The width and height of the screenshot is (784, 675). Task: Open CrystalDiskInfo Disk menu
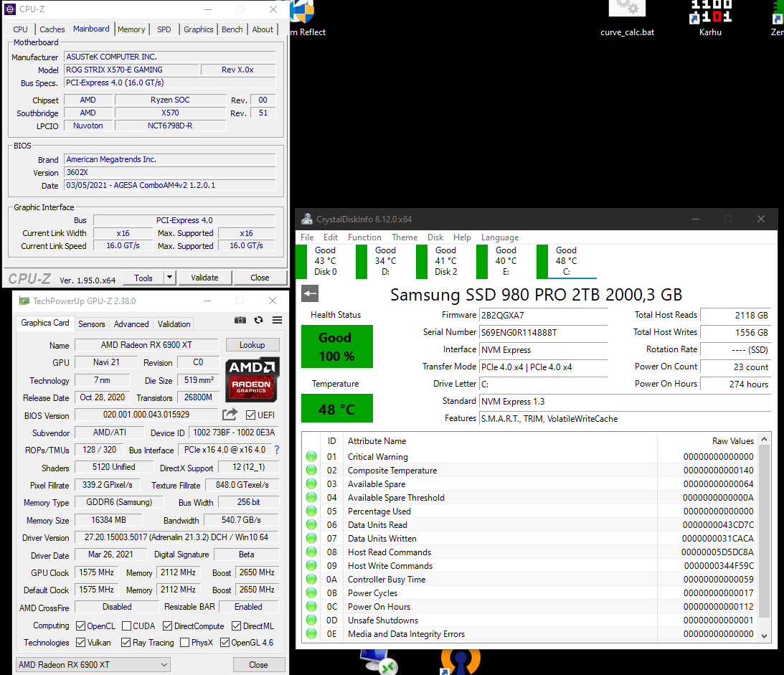[435, 237]
